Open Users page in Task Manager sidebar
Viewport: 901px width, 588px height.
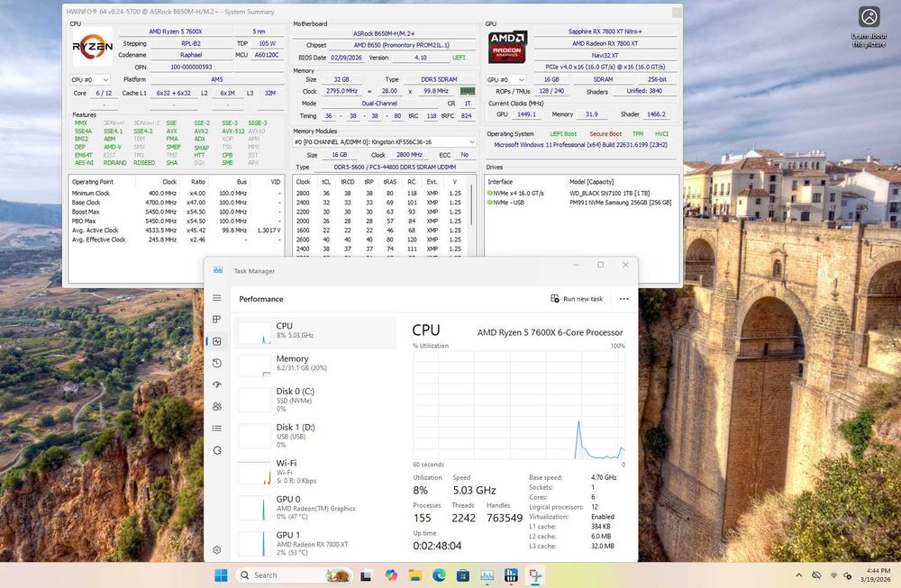pos(216,406)
